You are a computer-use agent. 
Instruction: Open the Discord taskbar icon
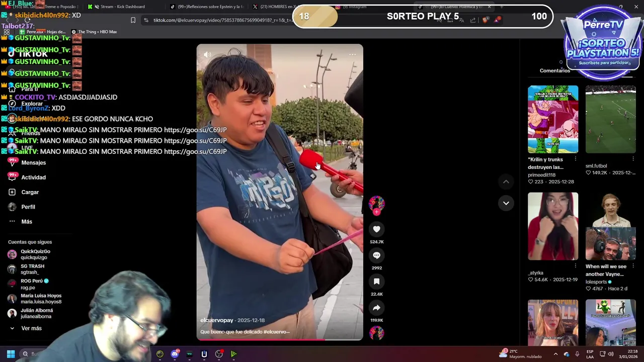175,354
